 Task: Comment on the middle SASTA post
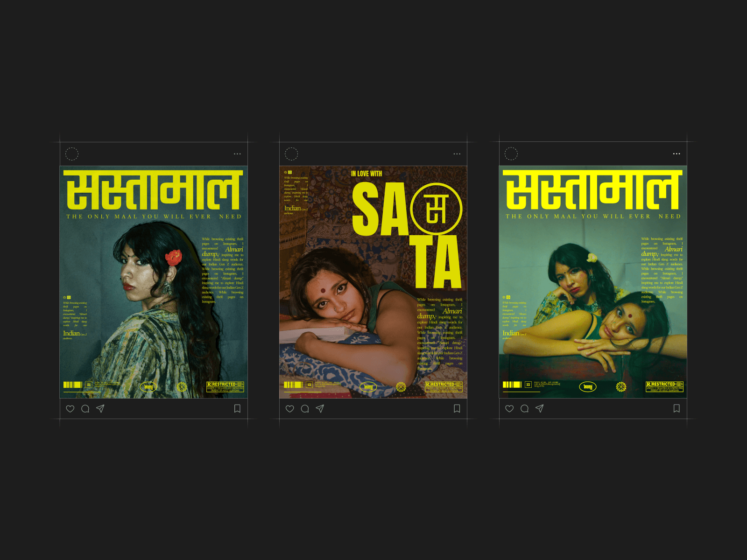point(305,409)
